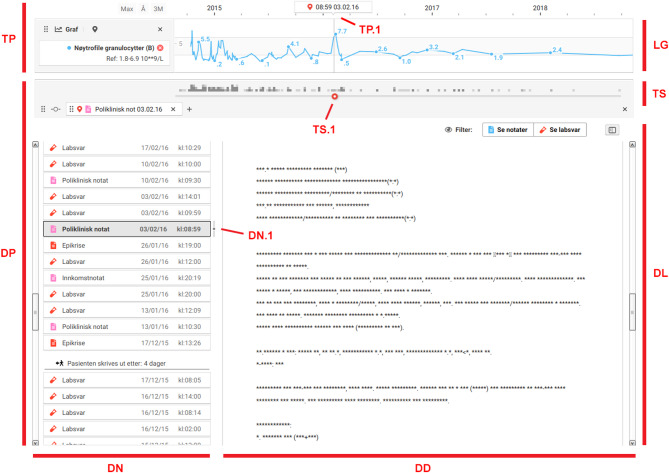Toggle the Se notater filter

coord(507,130)
